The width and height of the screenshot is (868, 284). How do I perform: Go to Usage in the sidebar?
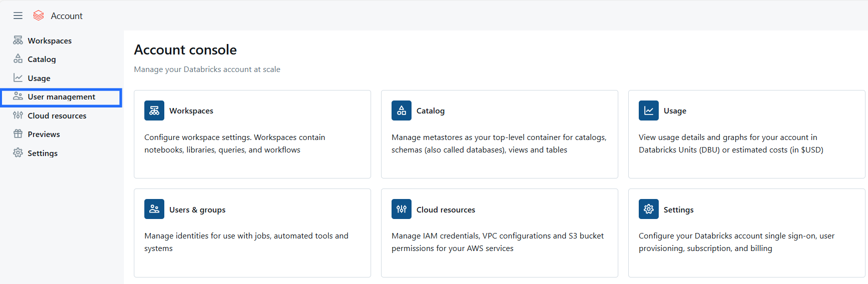[x=39, y=78]
